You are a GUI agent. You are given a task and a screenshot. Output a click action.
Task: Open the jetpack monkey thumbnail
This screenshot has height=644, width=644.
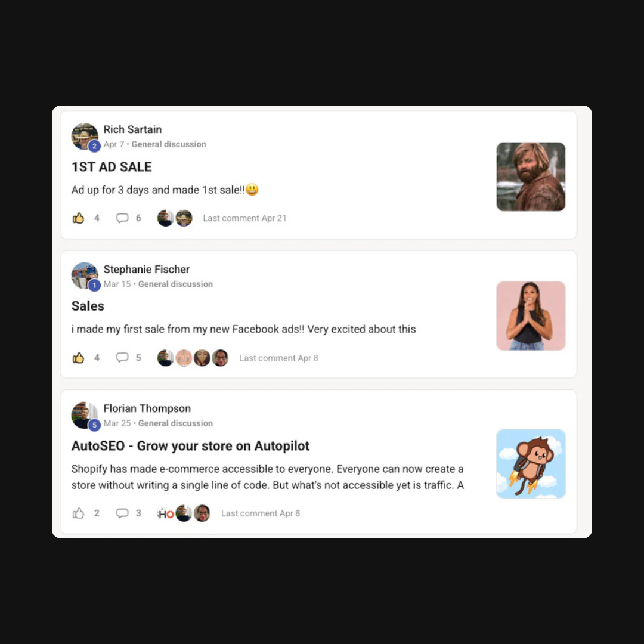pos(531,464)
